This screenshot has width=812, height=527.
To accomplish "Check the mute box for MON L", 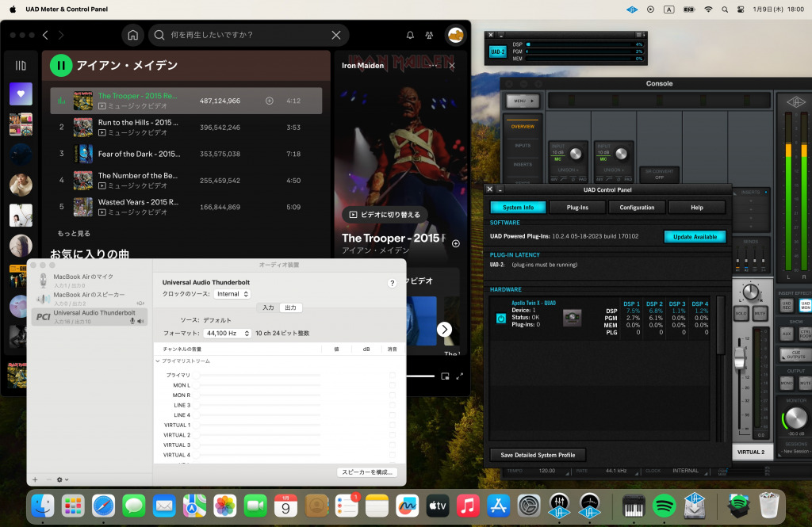I will coord(392,385).
